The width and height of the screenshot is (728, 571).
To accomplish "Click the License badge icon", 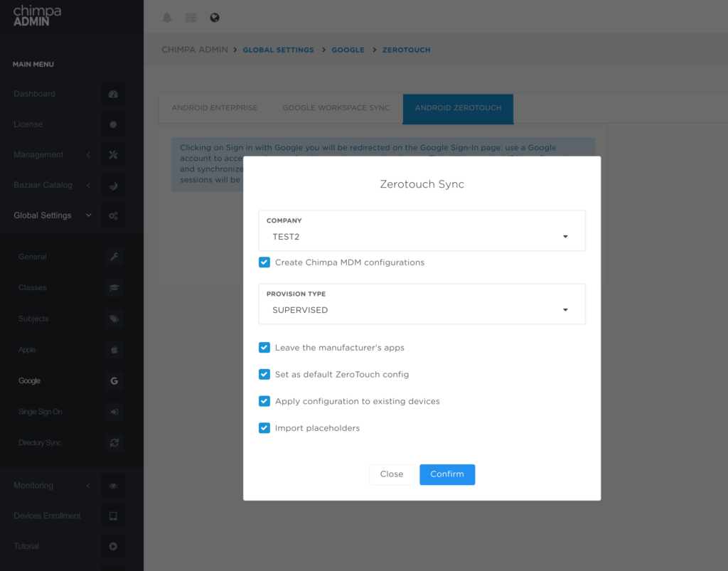I will 113,124.
